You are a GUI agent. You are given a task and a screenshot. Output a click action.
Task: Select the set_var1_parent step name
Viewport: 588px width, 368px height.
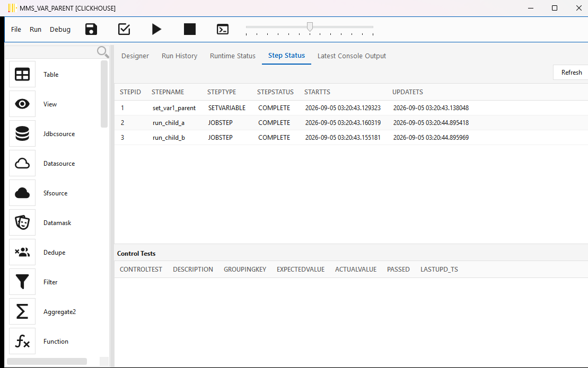174,108
